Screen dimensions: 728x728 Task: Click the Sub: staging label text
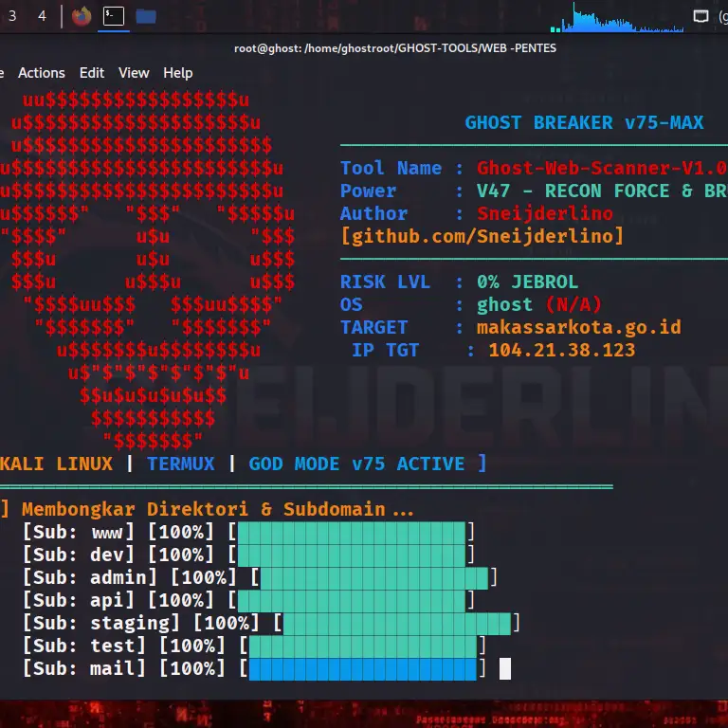point(101,623)
